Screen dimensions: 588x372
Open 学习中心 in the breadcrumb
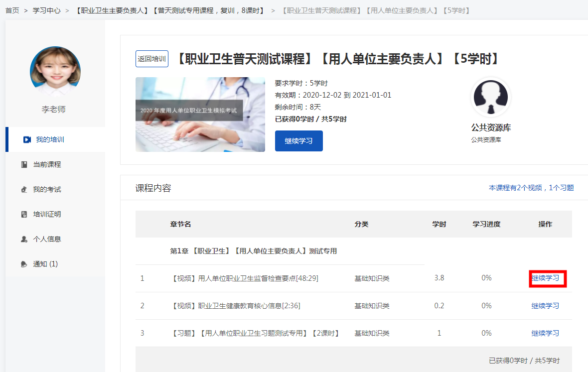click(46, 10)
